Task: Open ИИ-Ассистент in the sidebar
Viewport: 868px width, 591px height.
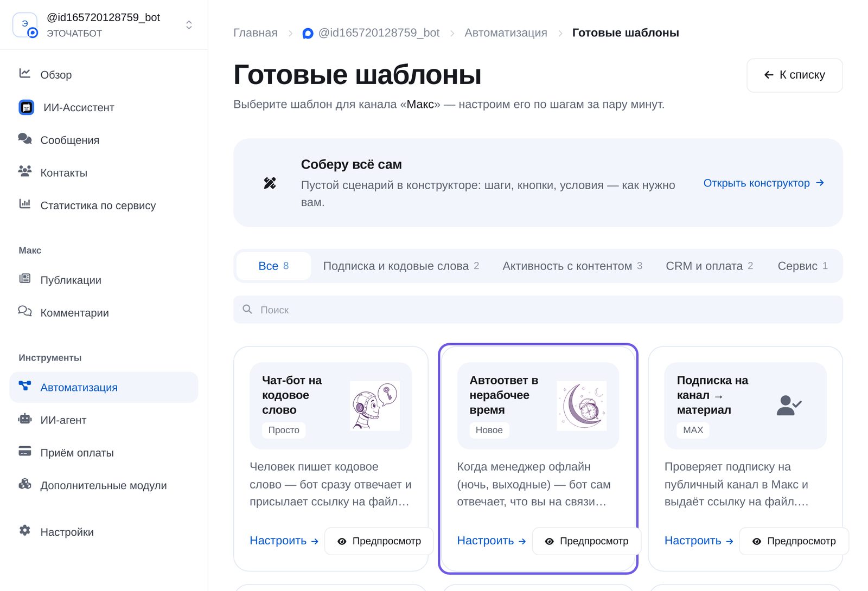Action: 104,107
